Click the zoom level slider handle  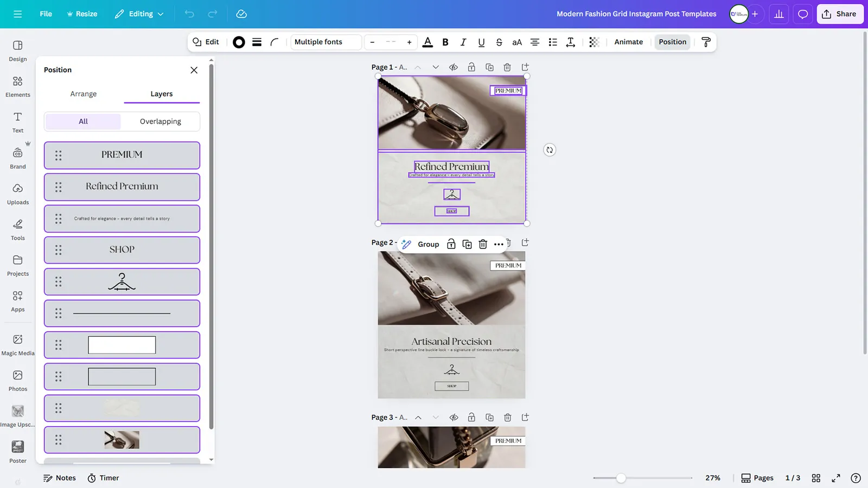(x=621, y=478)
